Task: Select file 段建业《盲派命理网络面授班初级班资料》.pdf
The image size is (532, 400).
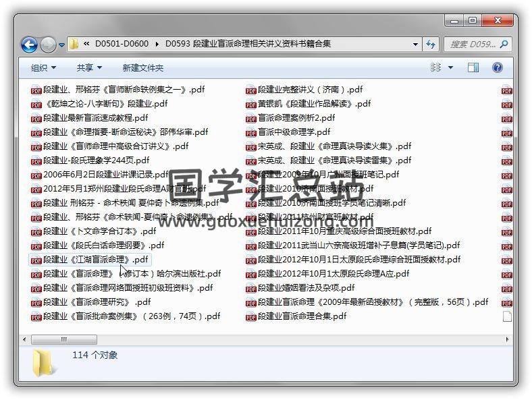Action: click(x=122, y=288)
